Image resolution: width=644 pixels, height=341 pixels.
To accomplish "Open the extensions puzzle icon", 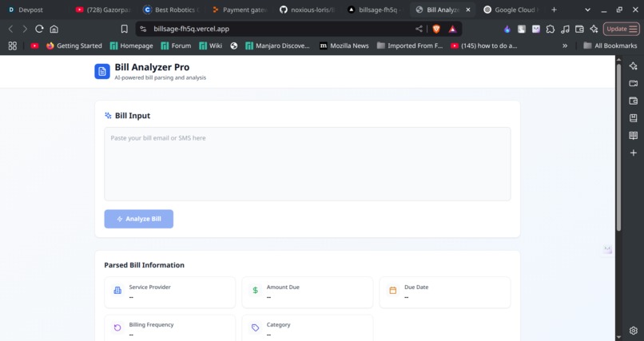I will (x=551, y=29).
